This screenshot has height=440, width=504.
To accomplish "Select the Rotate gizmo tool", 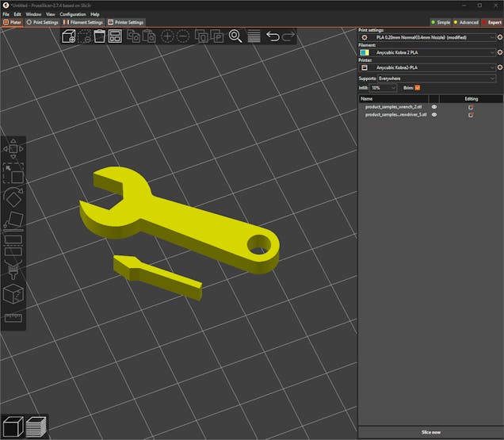I will click(13, 197).
